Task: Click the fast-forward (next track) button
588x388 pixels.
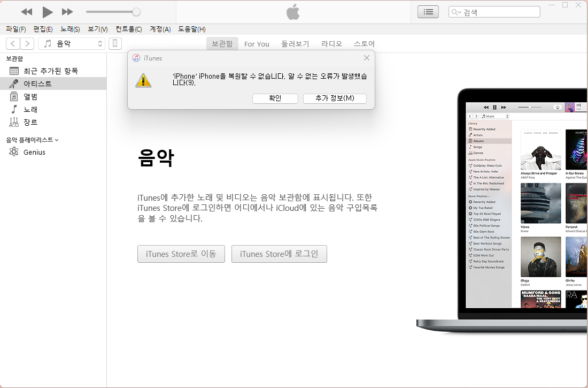Action: pyautogui.click(x=67, y=12)
